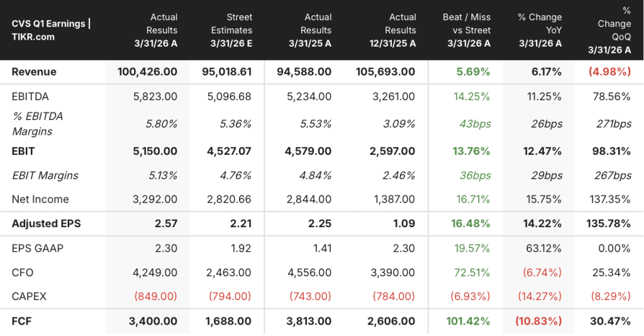Click CFO beat value 72.51%
Image resolution: width=644 pixels, height=336 pixels.
pyautogui.click(x=473, y=272)
